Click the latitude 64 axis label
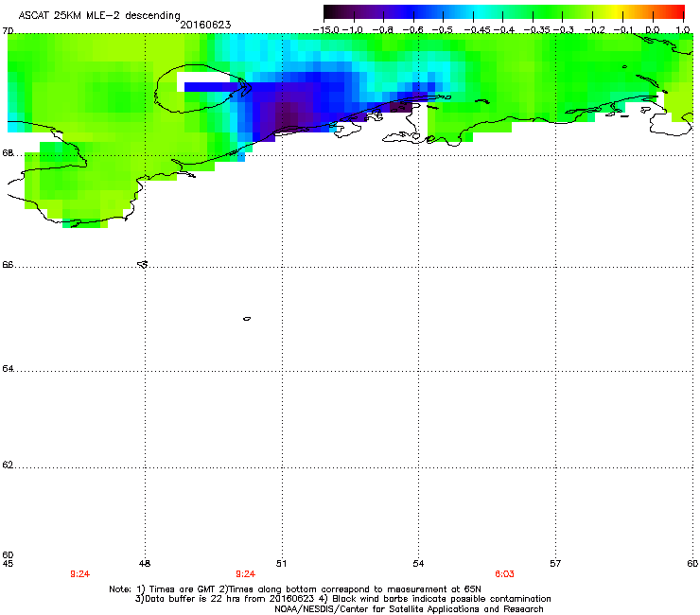Screen dimensions: 700x615 click(8, 368)
